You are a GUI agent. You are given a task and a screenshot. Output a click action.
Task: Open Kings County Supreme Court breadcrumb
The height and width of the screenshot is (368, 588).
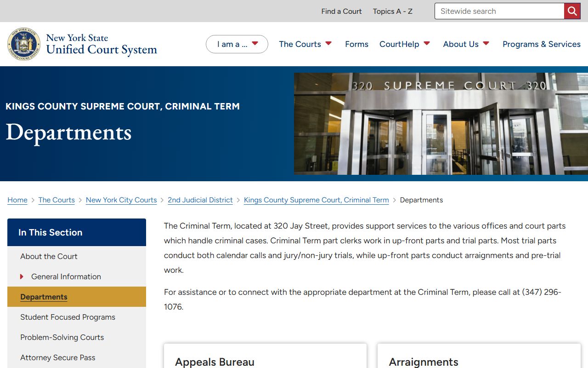[x=316, y=200]
